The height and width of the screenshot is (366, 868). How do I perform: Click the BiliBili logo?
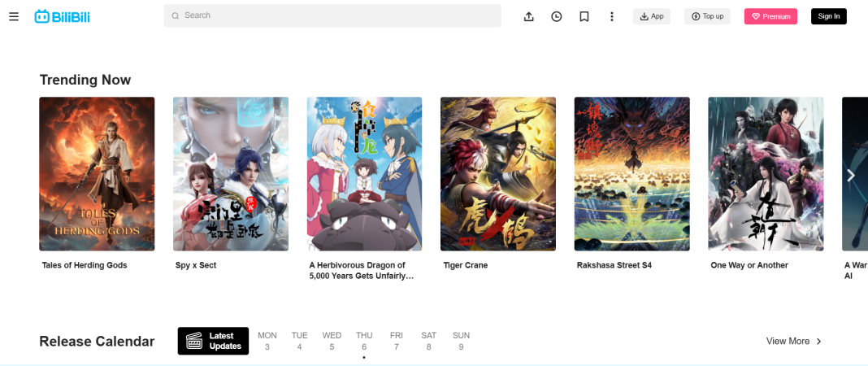point(63,16)
